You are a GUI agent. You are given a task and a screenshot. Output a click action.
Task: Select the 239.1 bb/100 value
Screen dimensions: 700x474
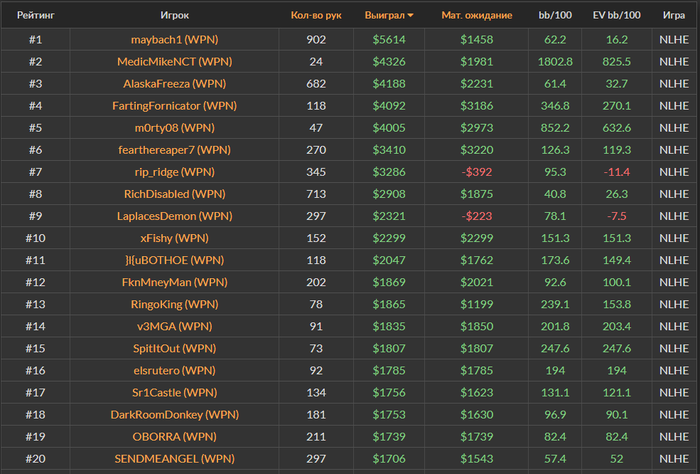[555, 304]
